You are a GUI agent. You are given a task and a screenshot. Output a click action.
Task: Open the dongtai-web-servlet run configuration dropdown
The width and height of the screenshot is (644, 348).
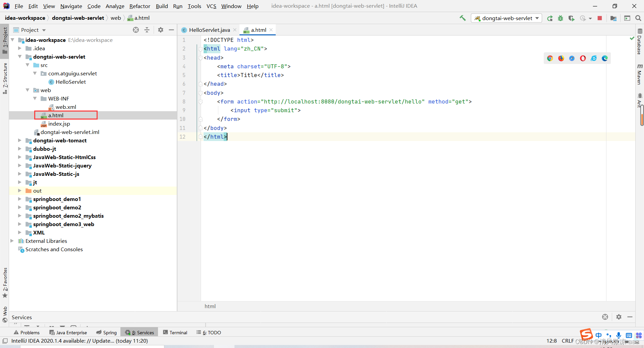coord(506,18)
